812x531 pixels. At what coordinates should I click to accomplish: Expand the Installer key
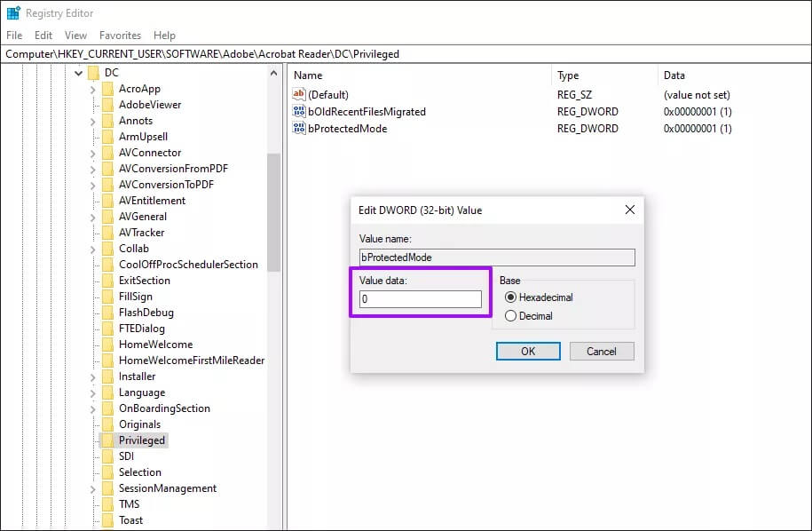(x=92, y=377)
